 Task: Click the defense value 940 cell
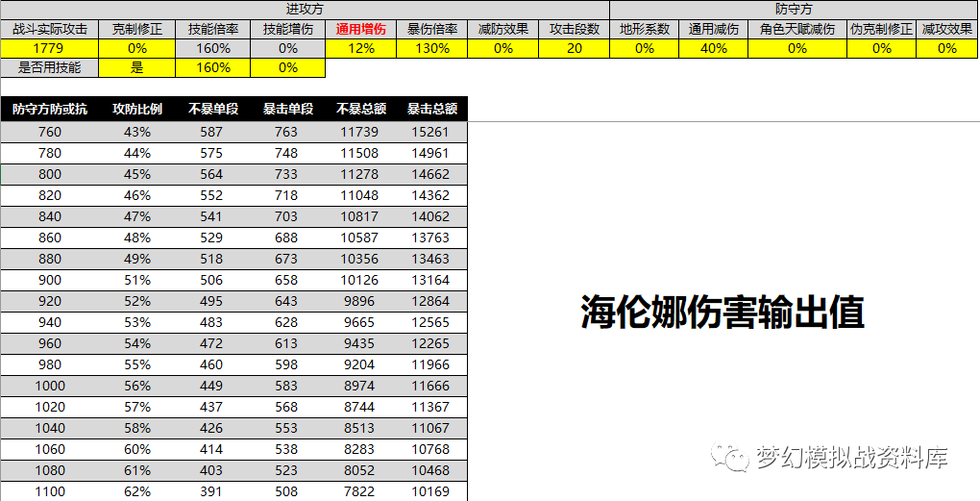click(x=50, y=323)
